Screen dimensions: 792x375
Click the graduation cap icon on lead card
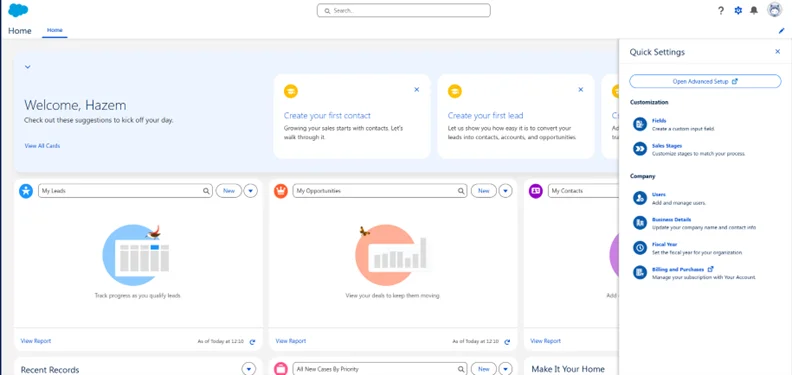coord(455,91)
